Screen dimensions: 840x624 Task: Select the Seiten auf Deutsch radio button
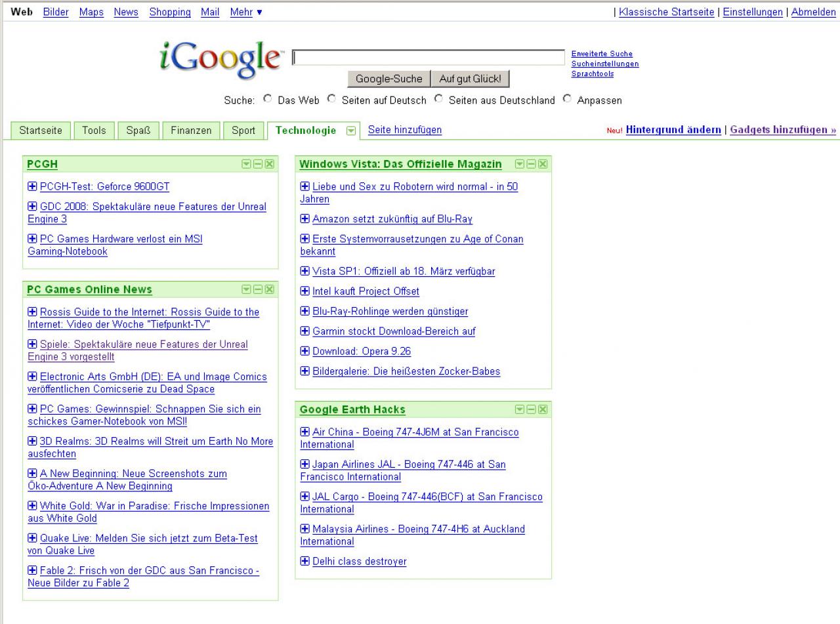331,100
